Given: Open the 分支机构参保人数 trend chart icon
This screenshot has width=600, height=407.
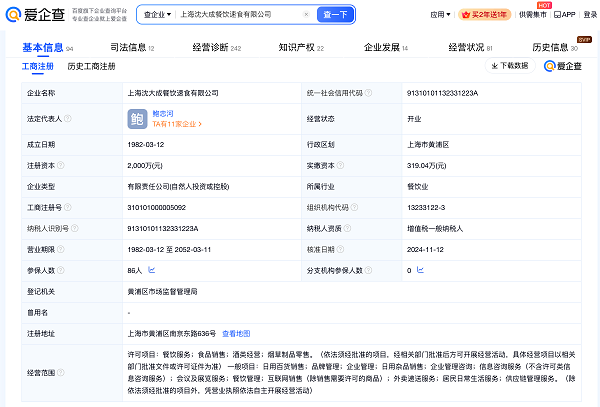Looking at the screenshot, I should (x=420, y=270).
